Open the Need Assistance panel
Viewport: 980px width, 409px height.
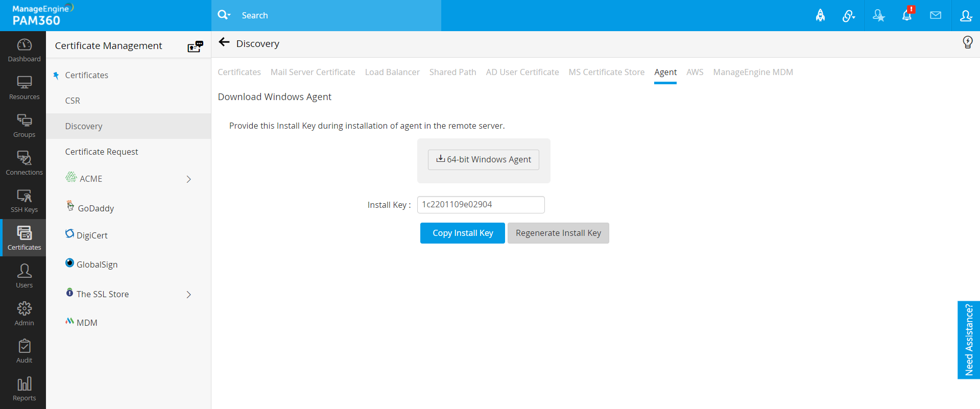coord(969,340)
